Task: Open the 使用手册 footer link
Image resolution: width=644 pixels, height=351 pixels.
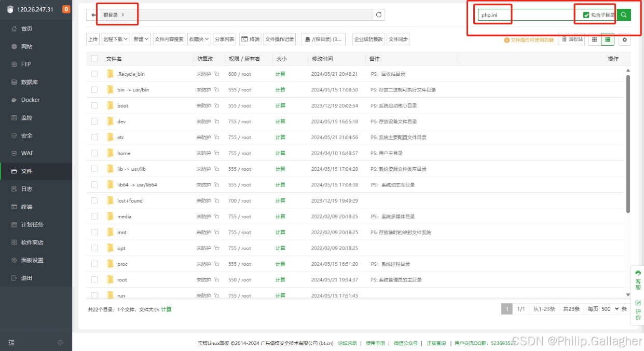Action: [x=375, y=343]
